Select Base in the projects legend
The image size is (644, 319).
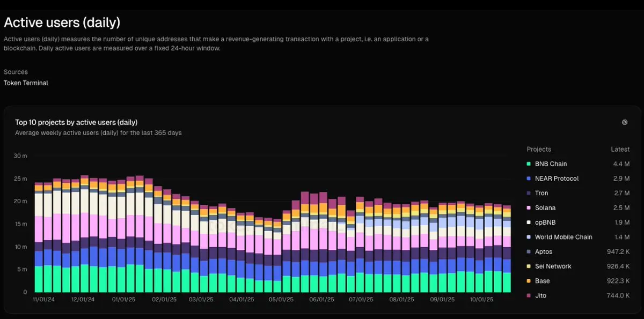(542, 281)
